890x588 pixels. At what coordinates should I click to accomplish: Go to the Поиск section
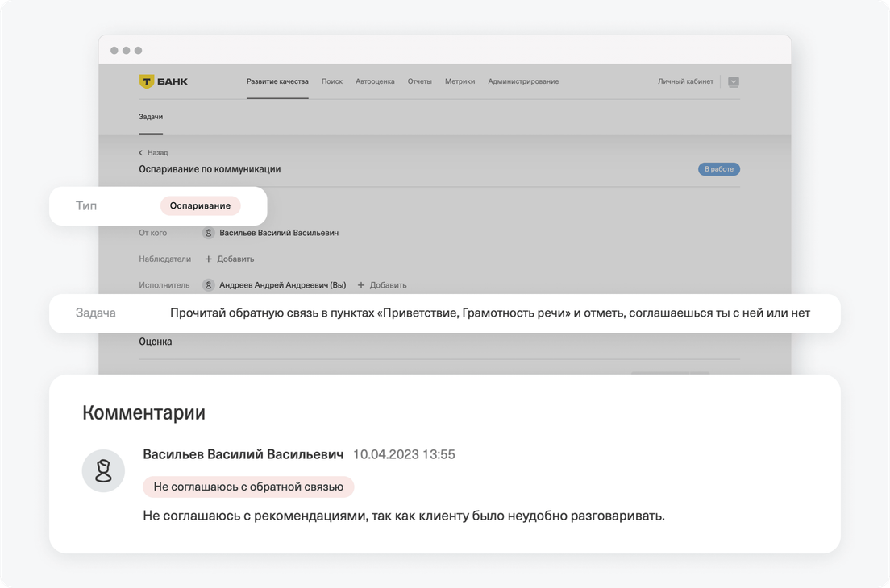point(331,81)
